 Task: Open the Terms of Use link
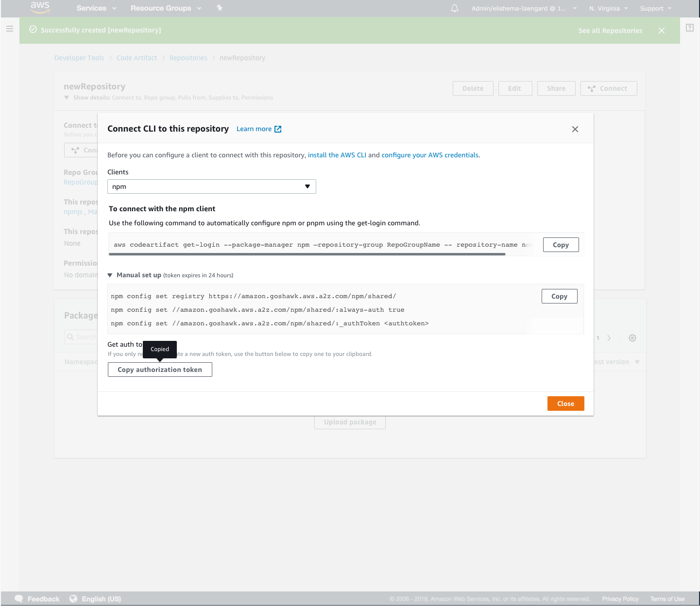[667, 599]
